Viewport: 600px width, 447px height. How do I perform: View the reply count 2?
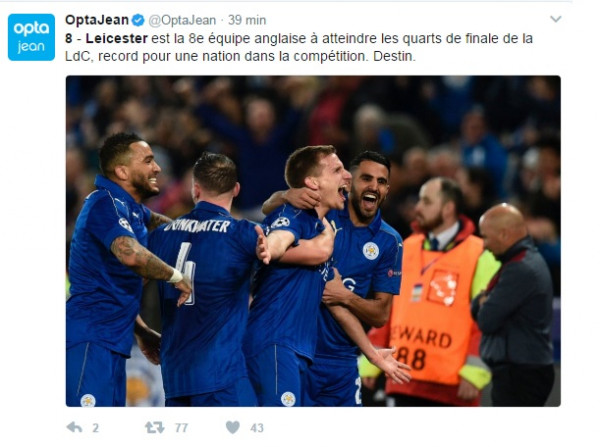95,428
